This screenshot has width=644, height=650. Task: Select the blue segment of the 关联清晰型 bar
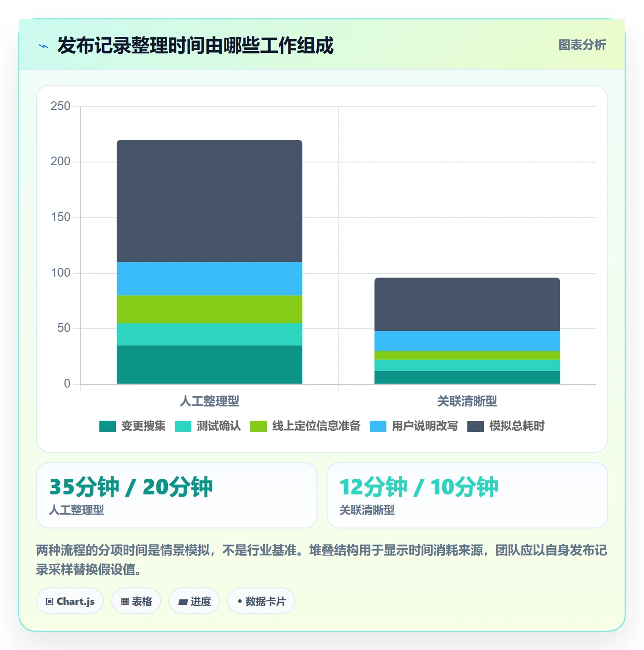(467, 341)
